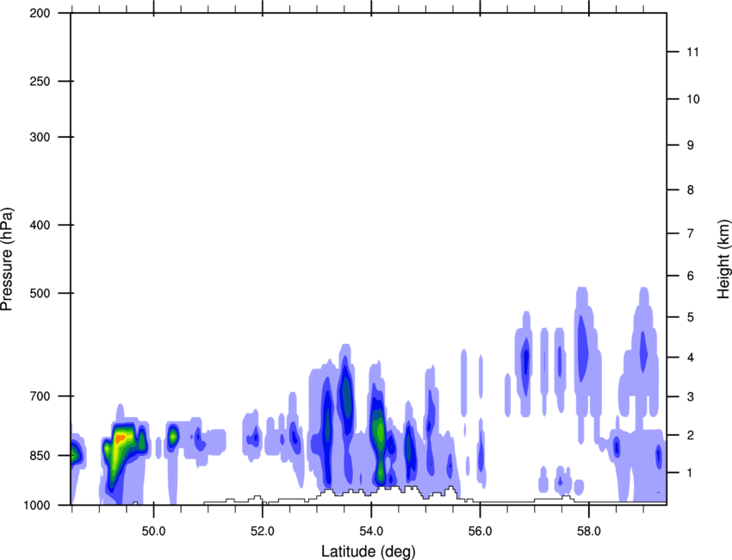Select the 400 pressure tick label
Viewport: 732px width, 560px height.
tap(40, 225)
